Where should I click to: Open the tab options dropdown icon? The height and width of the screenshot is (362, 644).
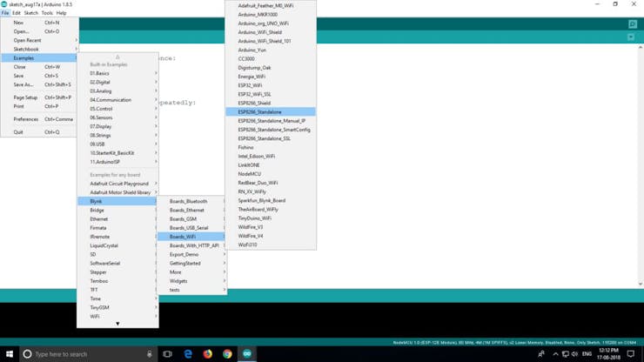[x=631, y=37]
